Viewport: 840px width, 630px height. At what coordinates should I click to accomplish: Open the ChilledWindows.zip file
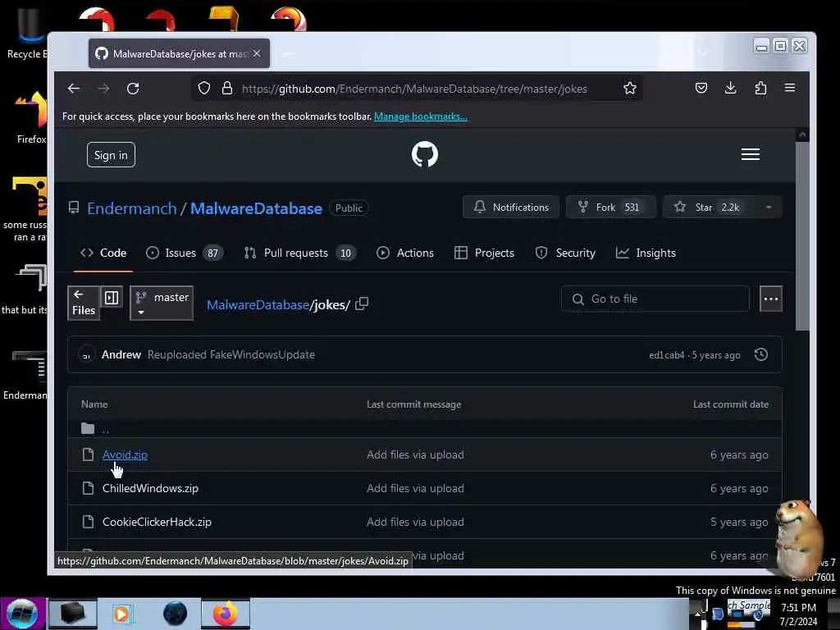click(151, 489)
